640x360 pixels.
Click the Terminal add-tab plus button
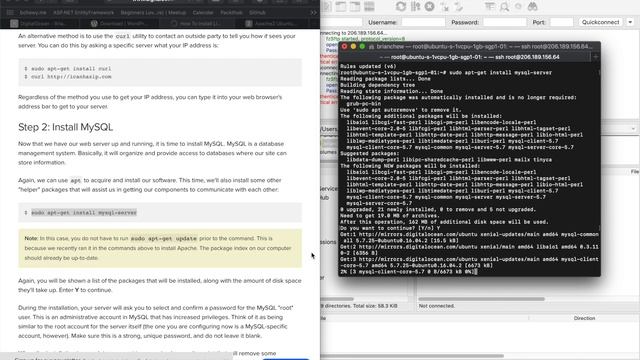596,57
